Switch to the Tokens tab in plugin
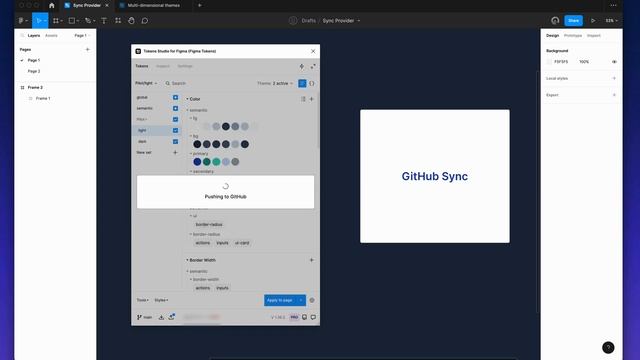 (142, 66)
